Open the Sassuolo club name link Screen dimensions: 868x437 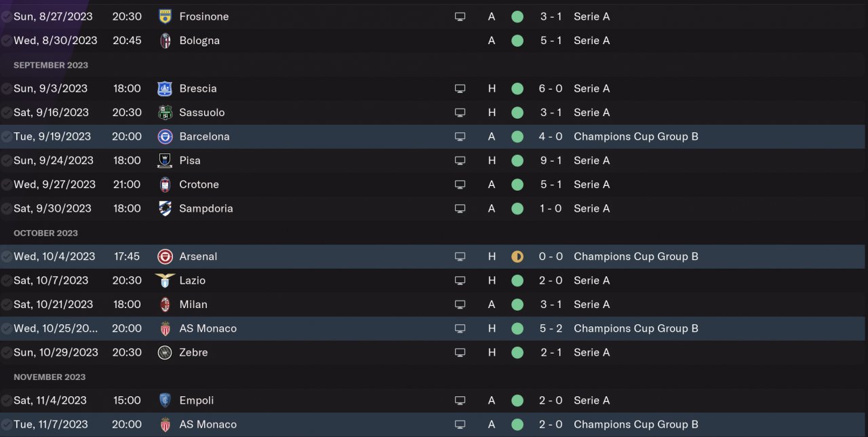202,113
